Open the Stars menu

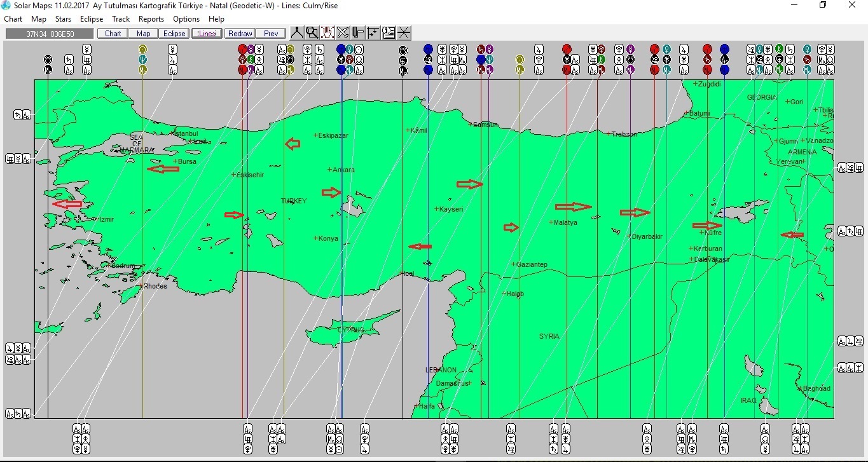point(63,19)
